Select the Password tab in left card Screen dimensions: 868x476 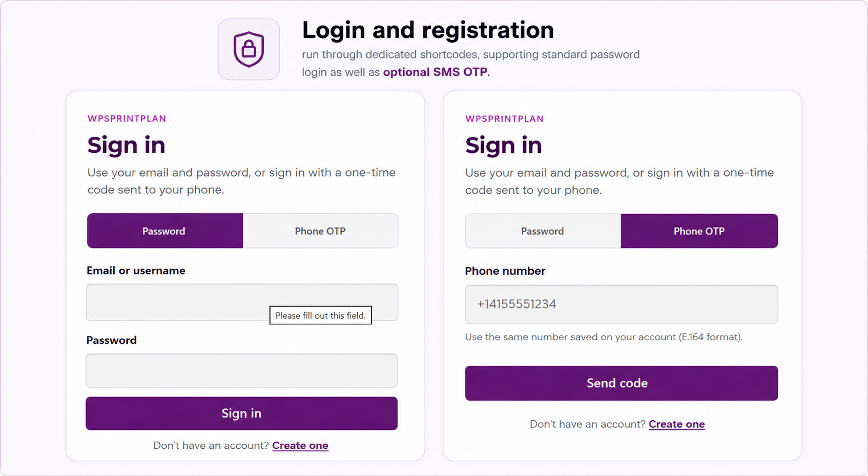[165, 231]
